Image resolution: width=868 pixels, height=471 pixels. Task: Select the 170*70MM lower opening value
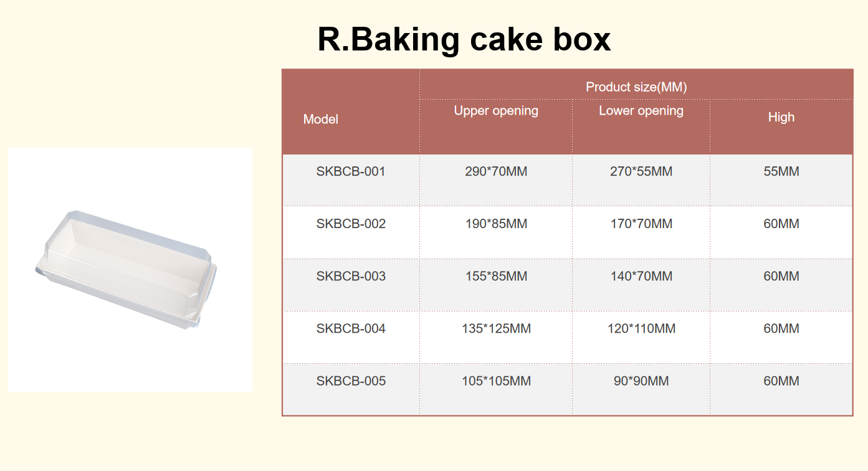641,224
